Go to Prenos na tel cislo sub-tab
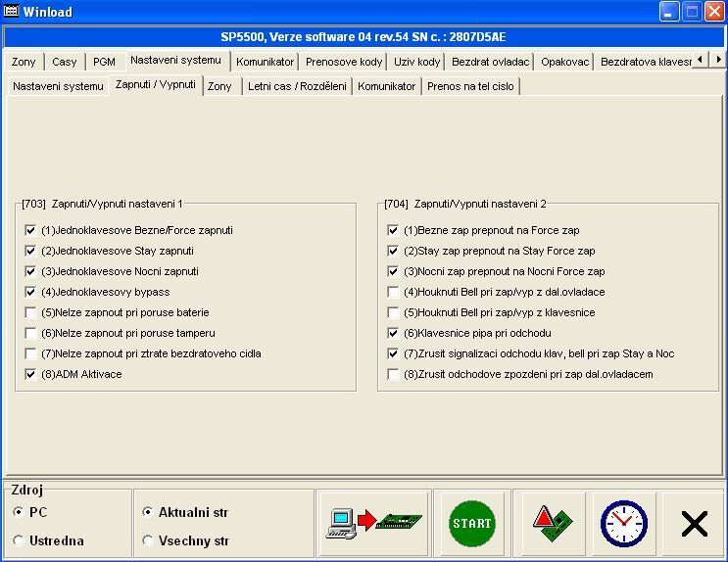The height and width of the screenshot is (562, 728). [470, 86]
